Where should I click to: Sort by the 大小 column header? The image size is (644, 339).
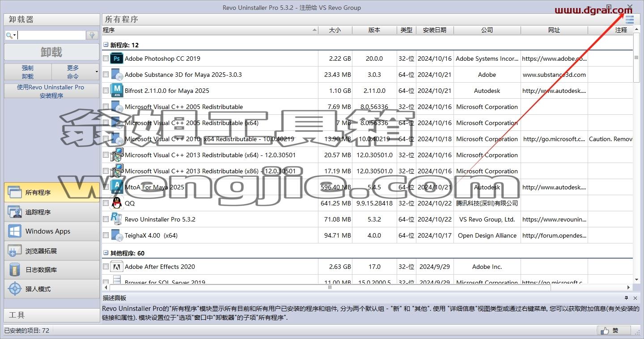[x=335, y=30]
